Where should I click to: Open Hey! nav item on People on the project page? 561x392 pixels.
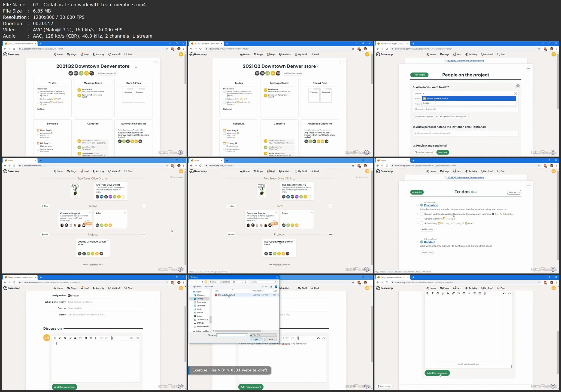click(x=457, y=54)
